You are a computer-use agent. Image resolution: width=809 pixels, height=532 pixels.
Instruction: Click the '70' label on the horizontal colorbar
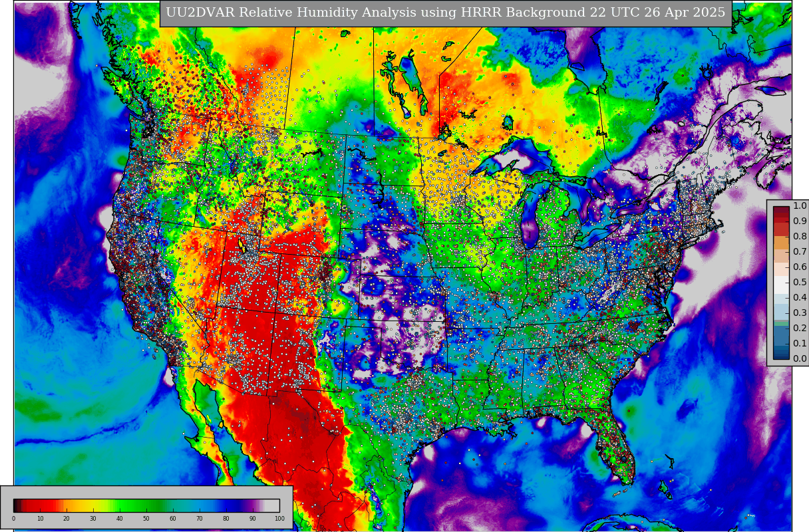point(200,519)
